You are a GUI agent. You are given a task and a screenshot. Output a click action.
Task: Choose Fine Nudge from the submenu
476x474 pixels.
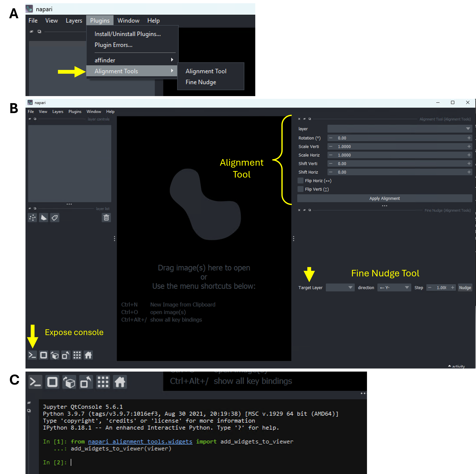(201, 82)
